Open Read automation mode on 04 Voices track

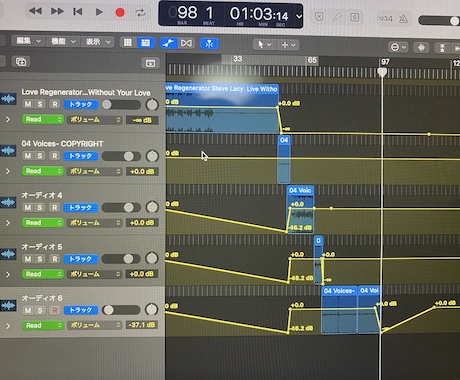43,171
